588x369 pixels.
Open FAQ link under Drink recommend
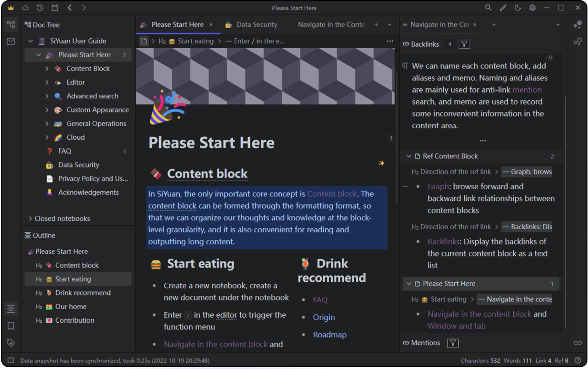[x=320, y=300]
